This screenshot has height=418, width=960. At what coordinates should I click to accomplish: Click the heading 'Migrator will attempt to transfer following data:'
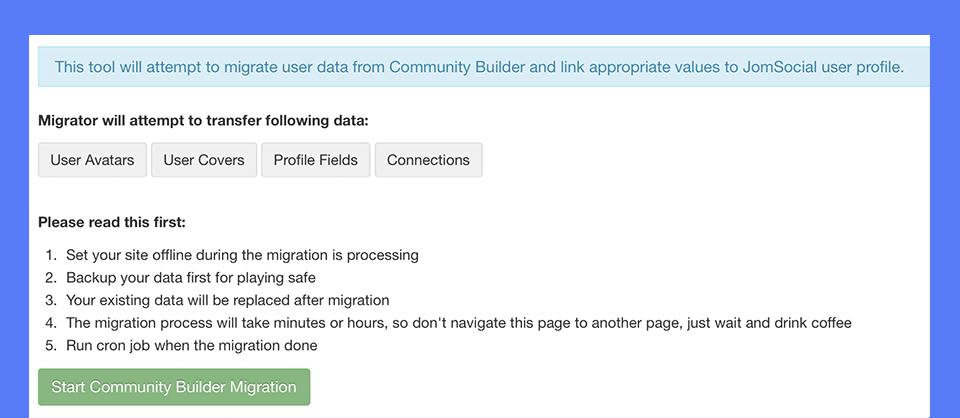(203, 121)
